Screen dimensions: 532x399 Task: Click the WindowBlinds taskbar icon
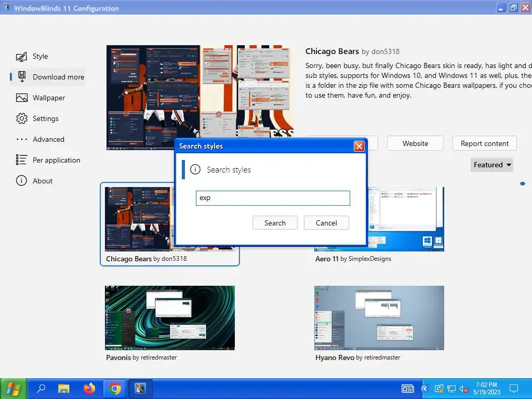click(140, 389)
